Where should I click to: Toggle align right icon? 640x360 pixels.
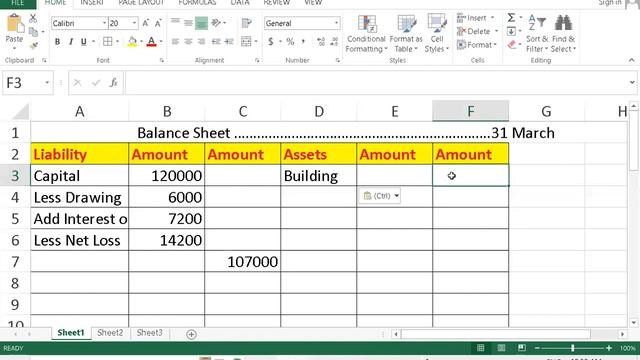pos(201,42)
